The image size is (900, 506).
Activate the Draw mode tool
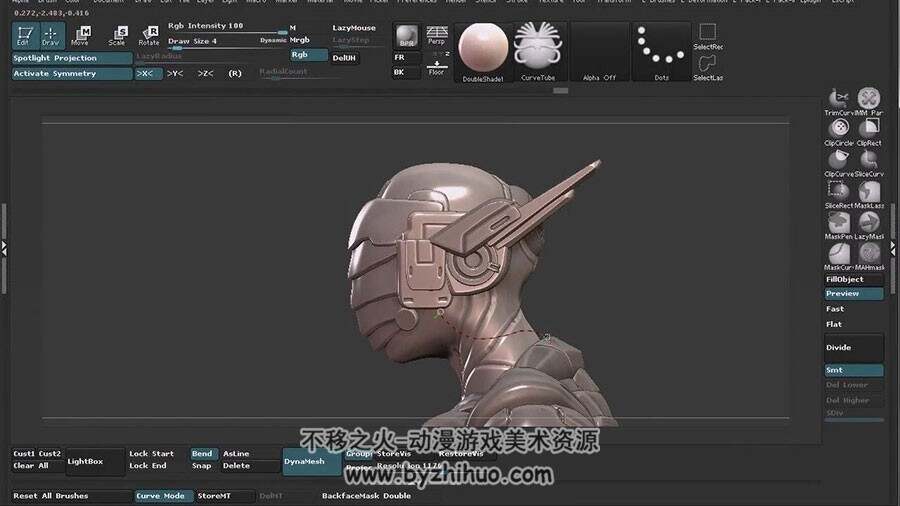click(x=51, y=36)
